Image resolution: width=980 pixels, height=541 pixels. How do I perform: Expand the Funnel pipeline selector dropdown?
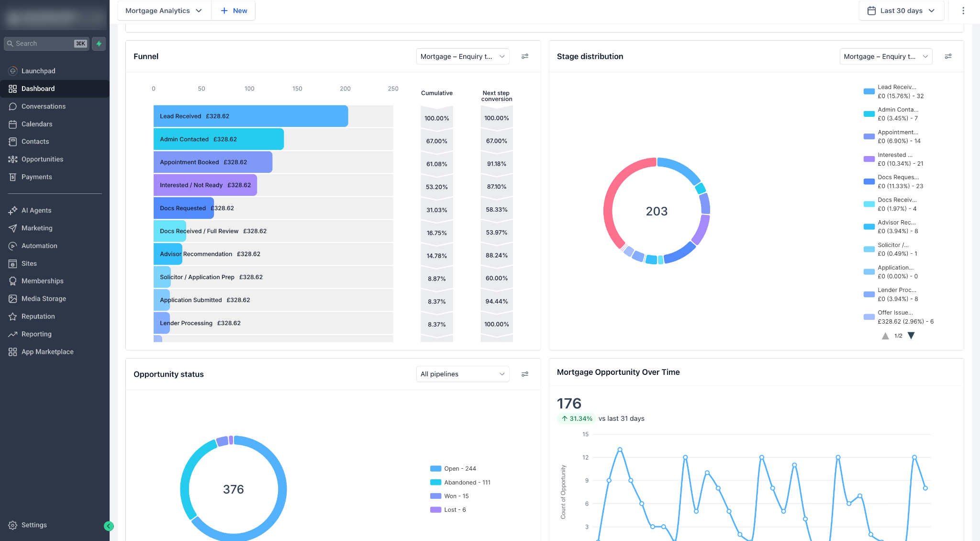pos(463,56)
